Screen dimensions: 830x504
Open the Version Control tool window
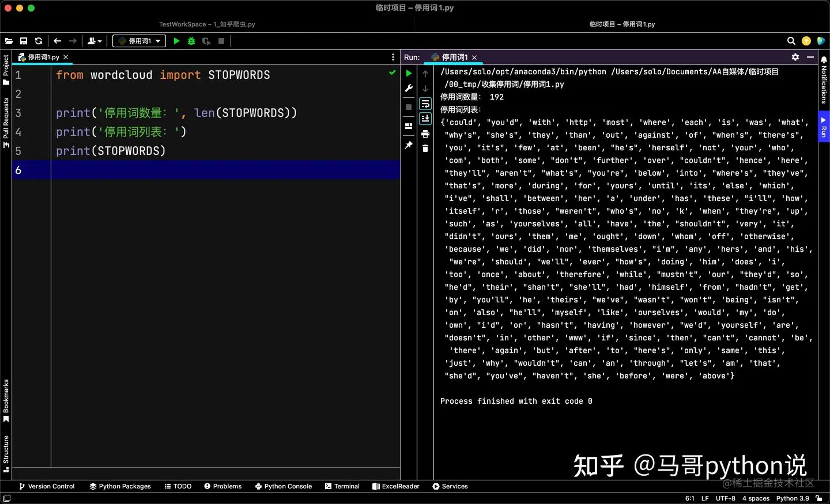pyautogui.click(x=47, y=486)
